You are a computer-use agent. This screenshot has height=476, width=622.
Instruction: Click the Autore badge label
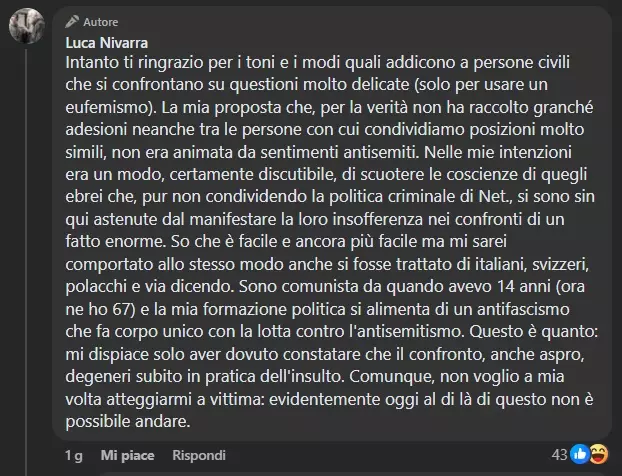(97, 21)
